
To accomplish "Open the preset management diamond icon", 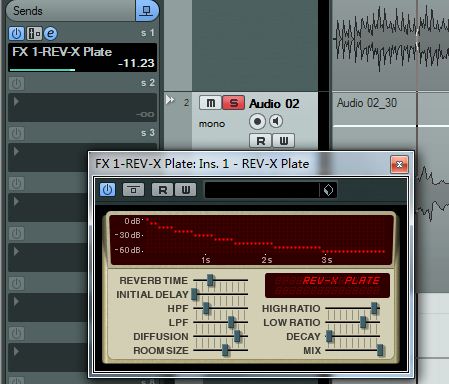I will pyautogui.click(x=328, y=190).
